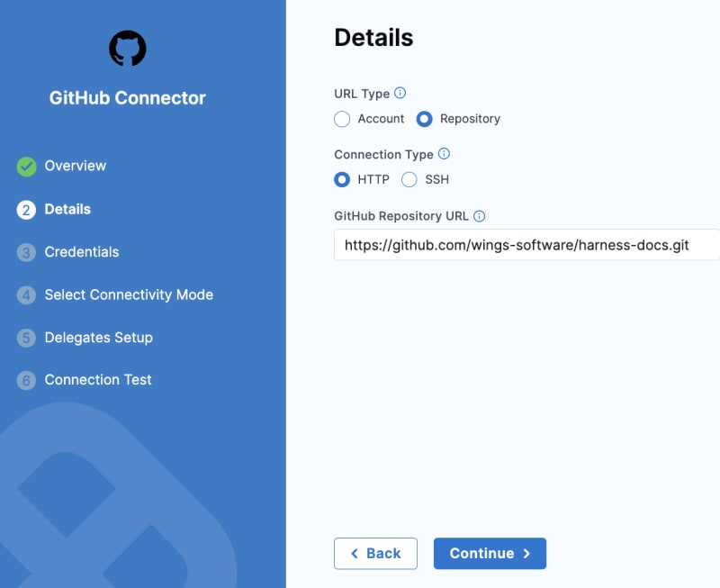Click the step 4 circle icon

[x=26, y=295]
